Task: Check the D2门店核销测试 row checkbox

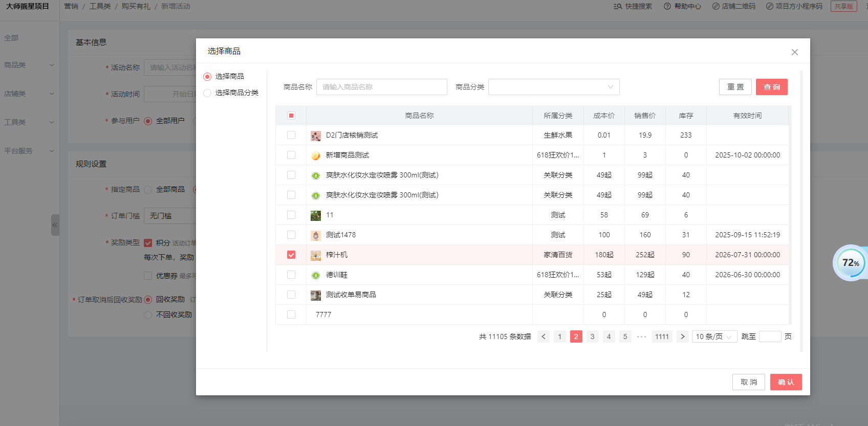Action: pyautogui.click(x=291, y=135)
